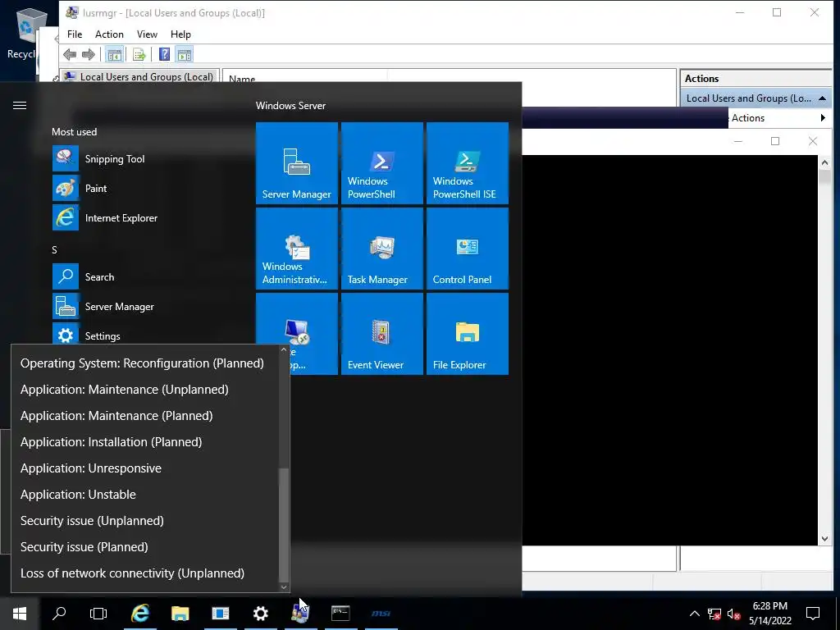
Task: Toggle lusrmgr show/hide action pane button
Action: point(185,54)
